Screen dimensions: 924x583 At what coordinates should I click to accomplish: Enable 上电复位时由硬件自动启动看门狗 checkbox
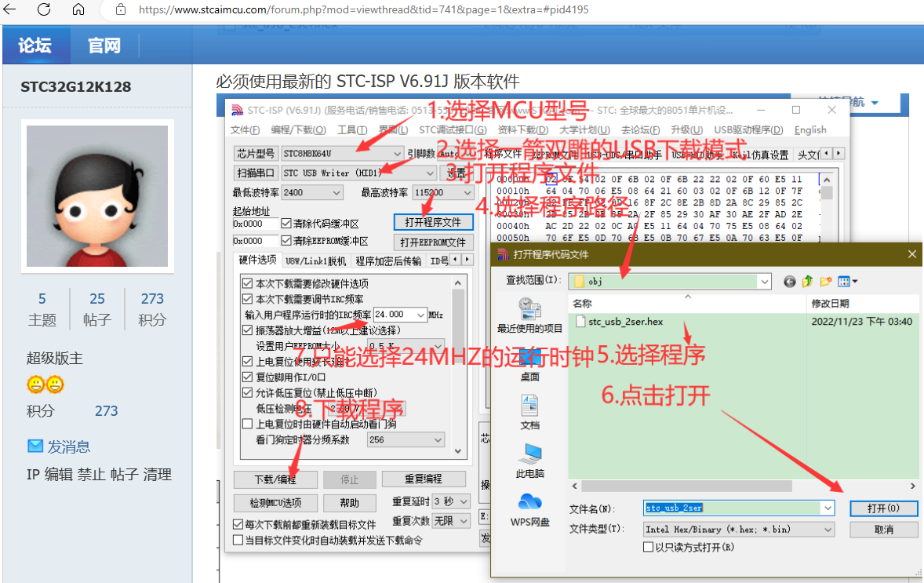(248, 424)
